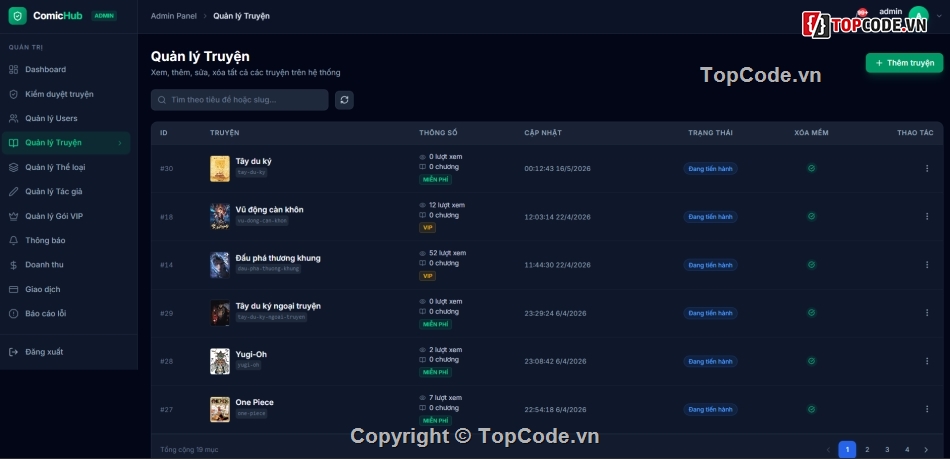Go to pagination page 3
The width and height of the screenshot is (950, 459).
point(887,449)
